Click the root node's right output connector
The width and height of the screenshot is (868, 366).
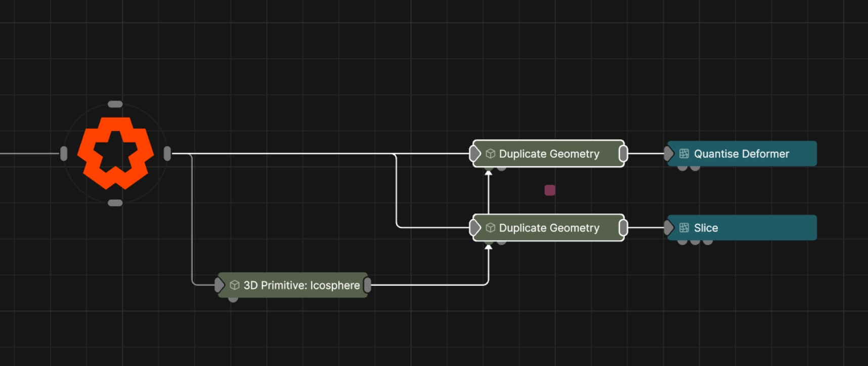click(x=167, y=154)
